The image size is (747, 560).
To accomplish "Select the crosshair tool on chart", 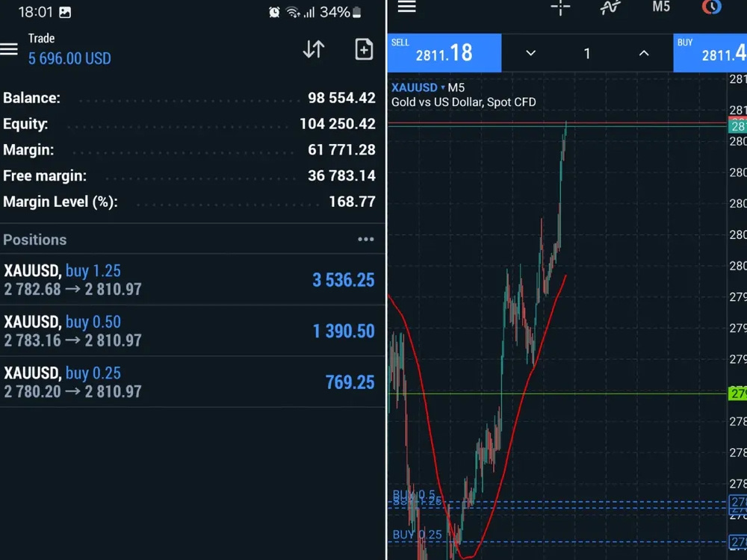I will point(560,7).
